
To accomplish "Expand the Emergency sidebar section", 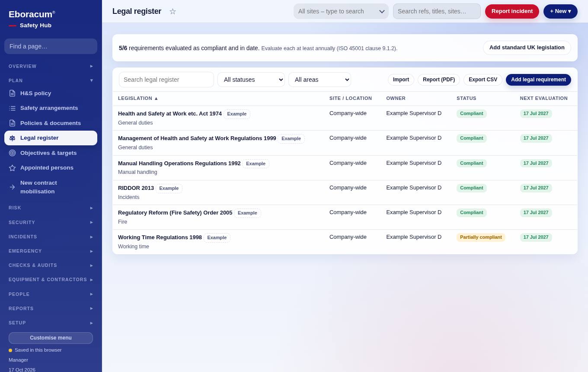I will tap(51, 251).
